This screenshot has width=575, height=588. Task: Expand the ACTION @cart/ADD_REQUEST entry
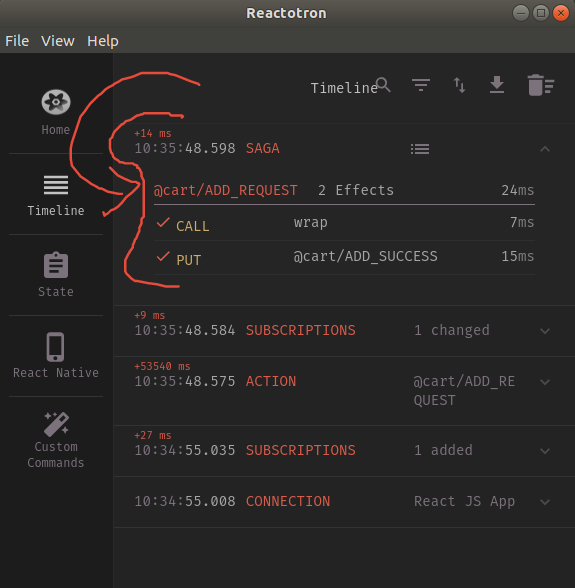(545, 382)
